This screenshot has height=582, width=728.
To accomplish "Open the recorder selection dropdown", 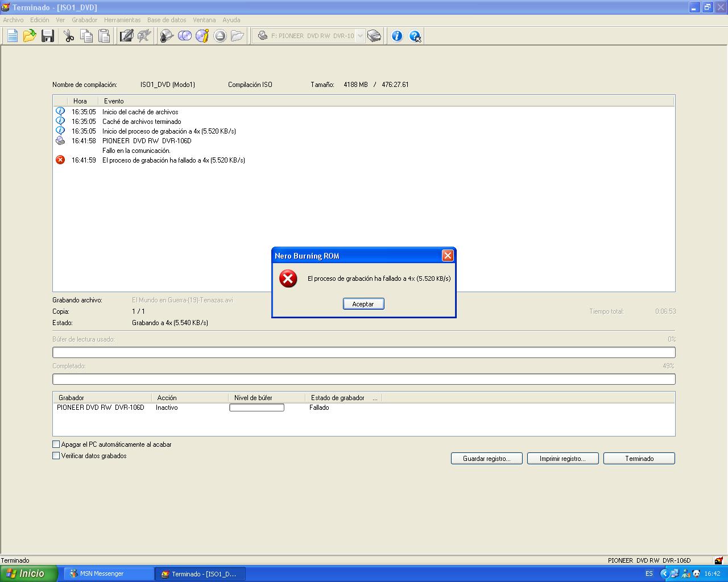I will (x=360, y=36).
